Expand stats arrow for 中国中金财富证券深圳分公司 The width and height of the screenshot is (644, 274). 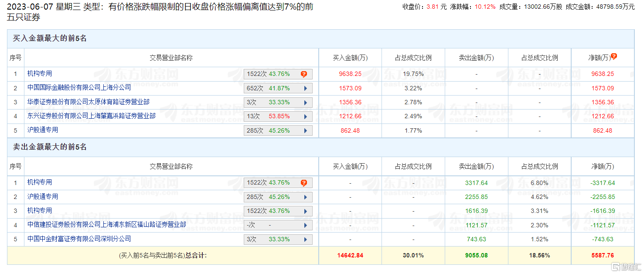pos(306,240)
